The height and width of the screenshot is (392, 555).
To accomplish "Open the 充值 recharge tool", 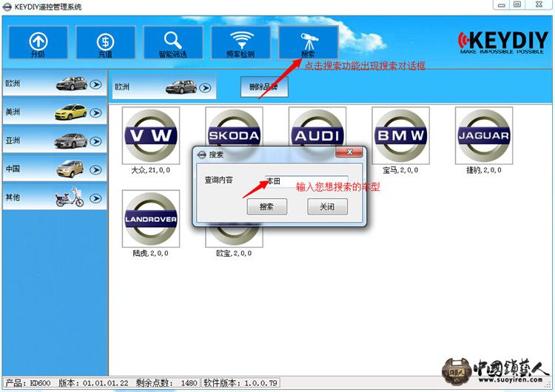I will click(x=106, y=42).
